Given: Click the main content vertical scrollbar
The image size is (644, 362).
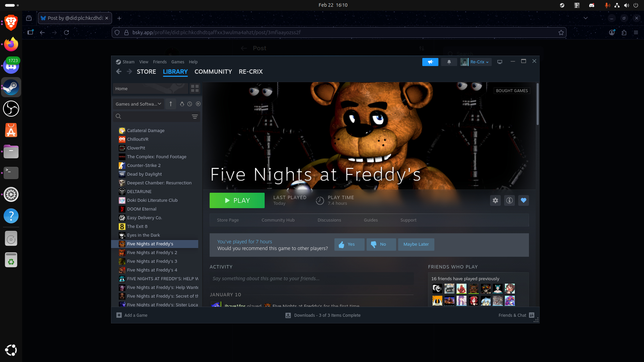Looking at the screenshot, I should 537,105.
